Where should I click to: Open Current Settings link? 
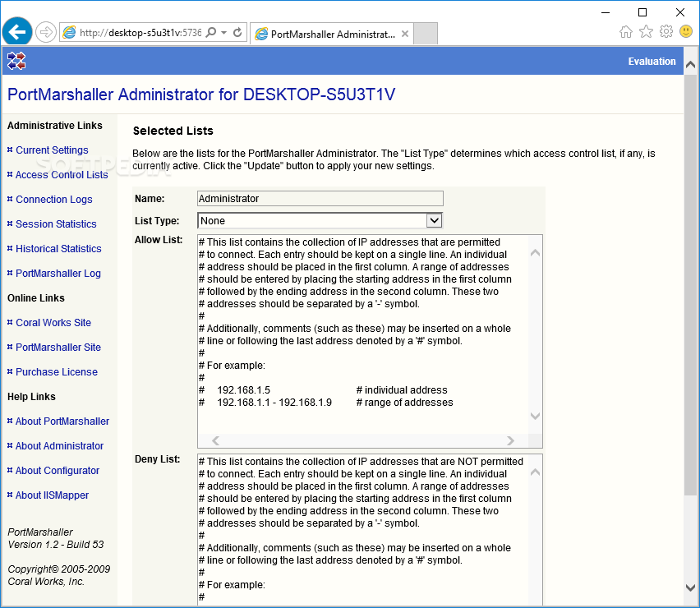coord(52,150)
